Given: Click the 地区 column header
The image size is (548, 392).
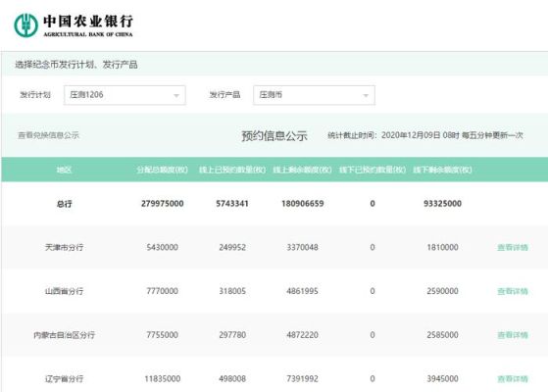Looking at the screenshot, I should tap(64, 170).
